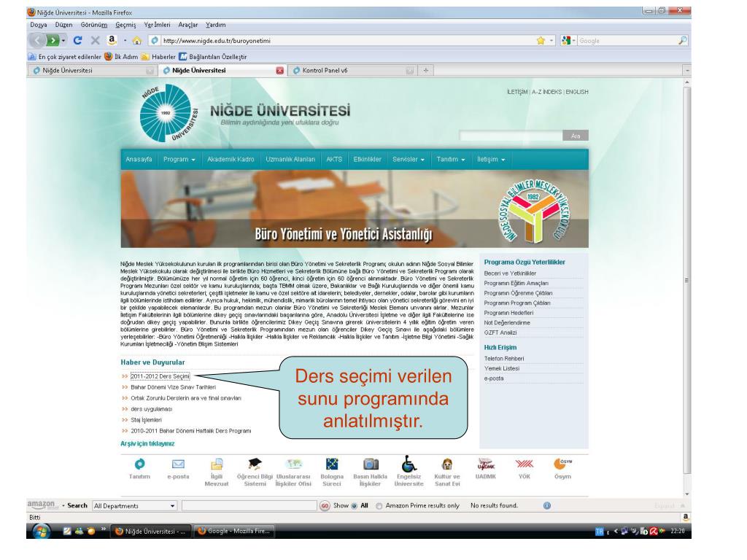Select Amazon Prime results only radio button
This screenshot has height=560, width=747.
pos(379,506)
